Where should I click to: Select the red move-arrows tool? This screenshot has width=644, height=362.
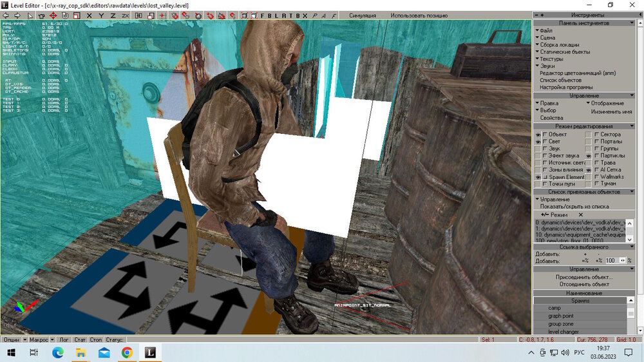[x=53, y=15]
